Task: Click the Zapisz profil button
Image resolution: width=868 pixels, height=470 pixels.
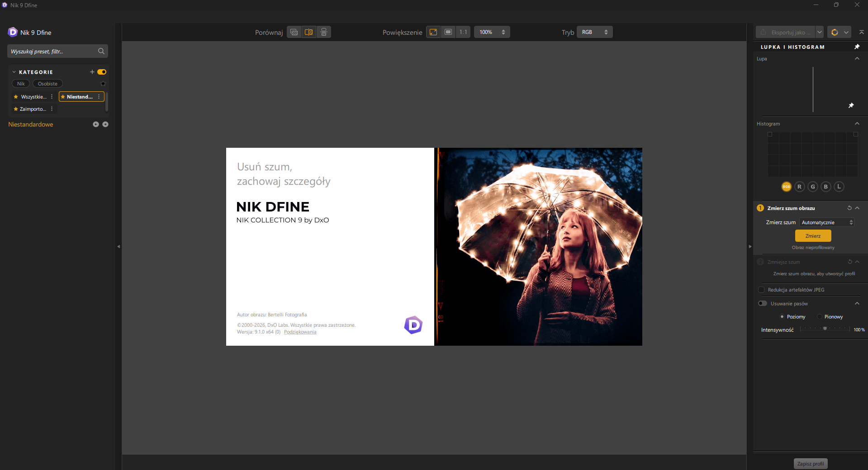Action: pos(811,464)
